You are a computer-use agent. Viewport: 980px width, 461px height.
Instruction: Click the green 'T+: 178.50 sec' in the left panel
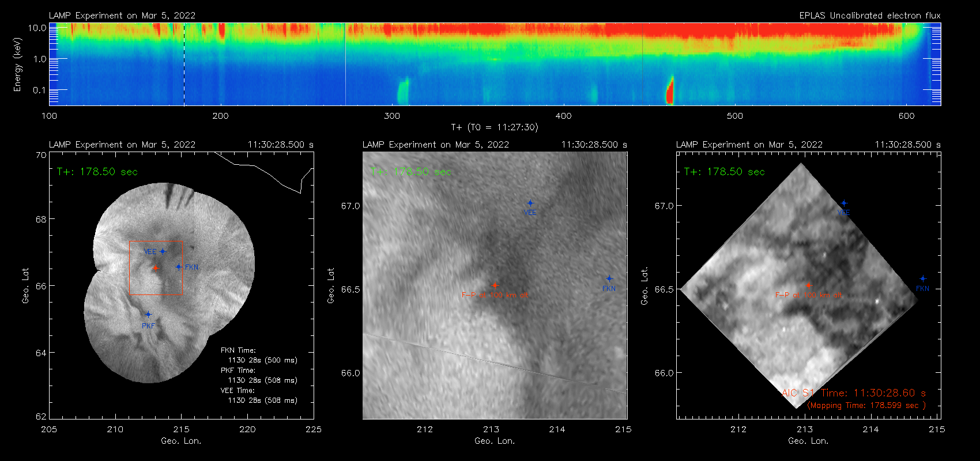pos(97,172)
